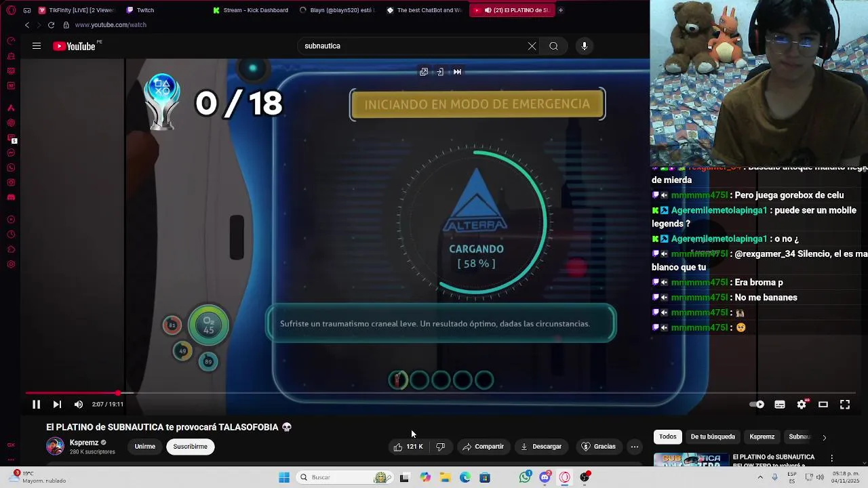868x488 pixels.
Task: Open the YouTube guide hamburger menu
Action: pos(37,46)
